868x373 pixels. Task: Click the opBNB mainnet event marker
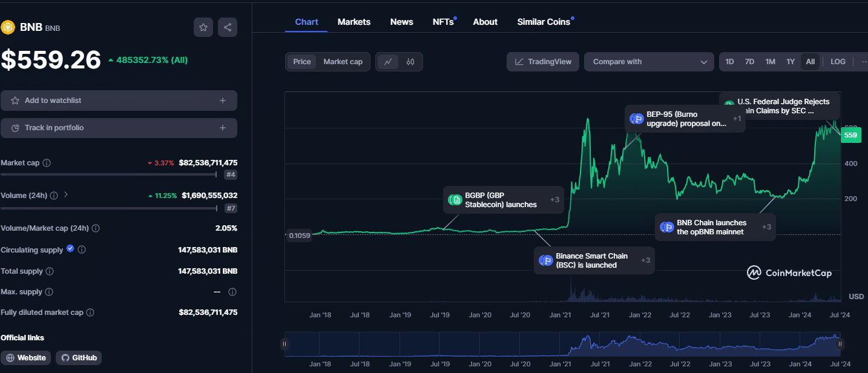667,227
